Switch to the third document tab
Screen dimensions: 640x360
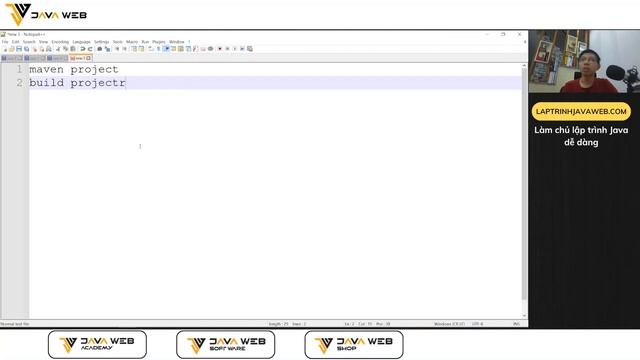coord(57,58)
